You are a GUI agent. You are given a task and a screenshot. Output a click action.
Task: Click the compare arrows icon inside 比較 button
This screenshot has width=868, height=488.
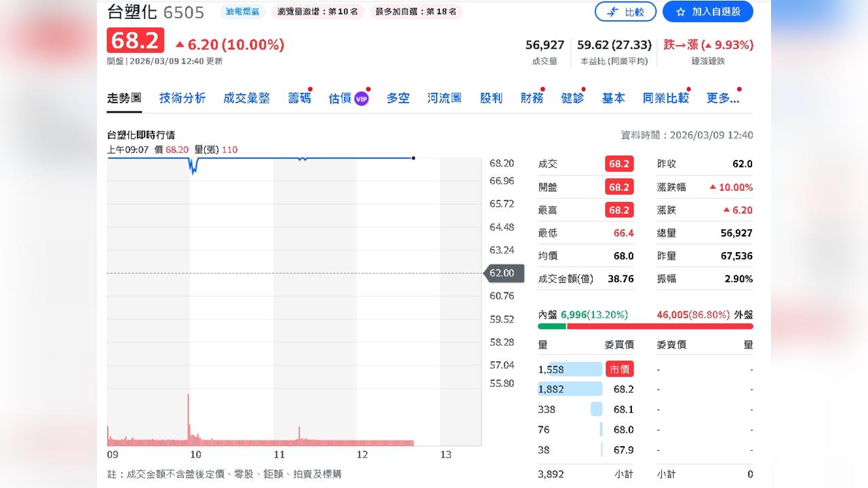pyautogui.click(x=612, y=12)
